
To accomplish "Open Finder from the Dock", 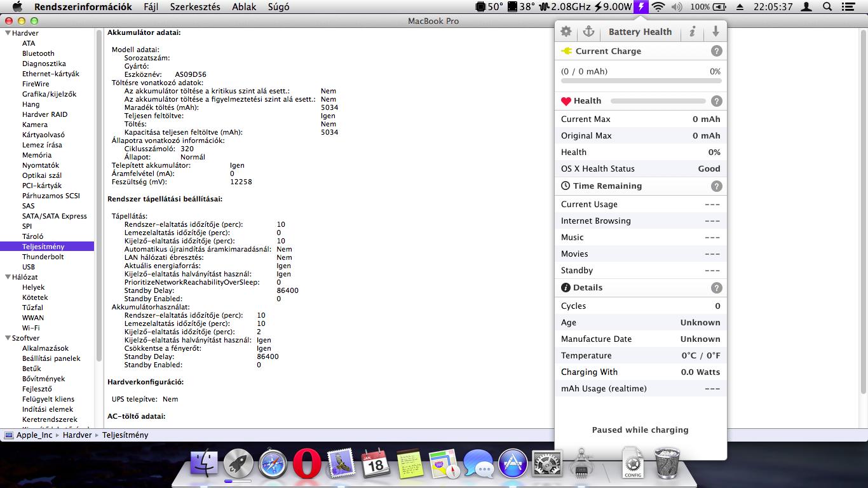I will (x=205, y=463).
